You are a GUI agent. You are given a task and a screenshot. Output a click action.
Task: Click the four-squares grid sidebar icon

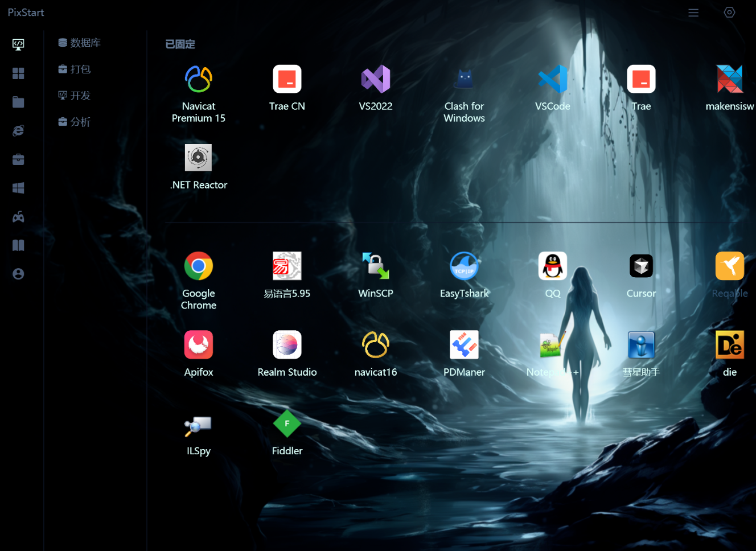(18, 73)
